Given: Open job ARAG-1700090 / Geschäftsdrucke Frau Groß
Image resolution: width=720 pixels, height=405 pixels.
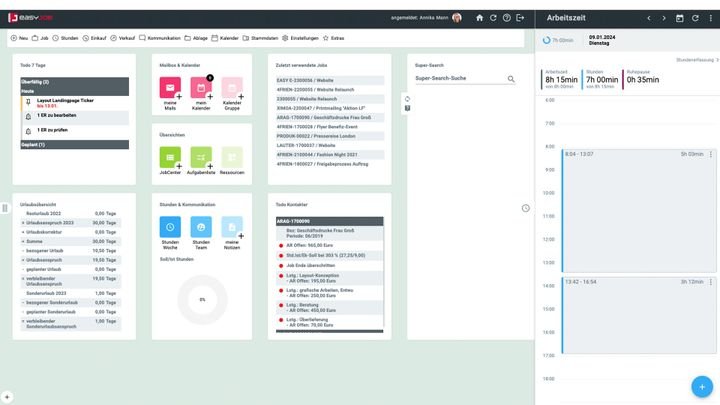Looking at the screenshot, I should [x=330, y=118].
